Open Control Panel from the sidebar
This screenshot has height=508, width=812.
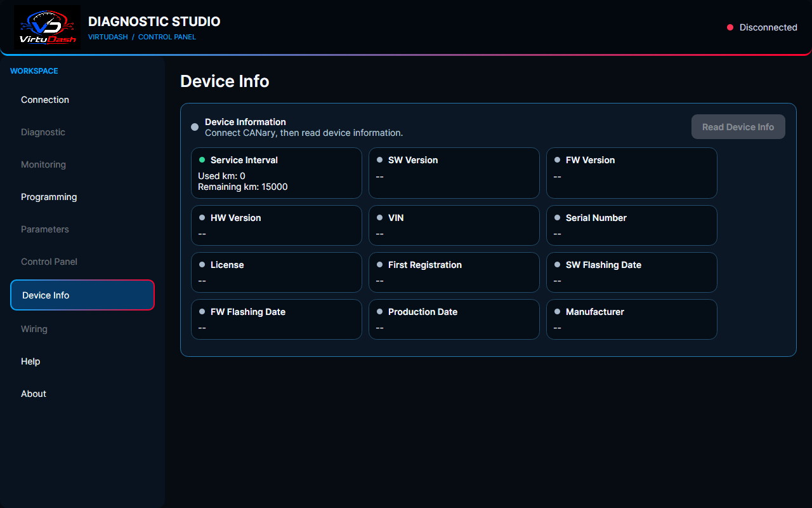(82, 262)
